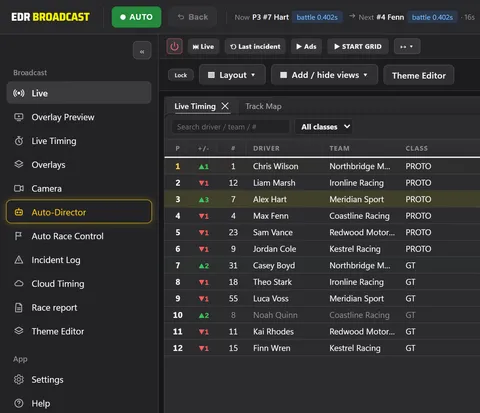Toggle the Lock layout button
Image resolution: width=480 pixels, height=413 pixels.
tap(181, 75)
